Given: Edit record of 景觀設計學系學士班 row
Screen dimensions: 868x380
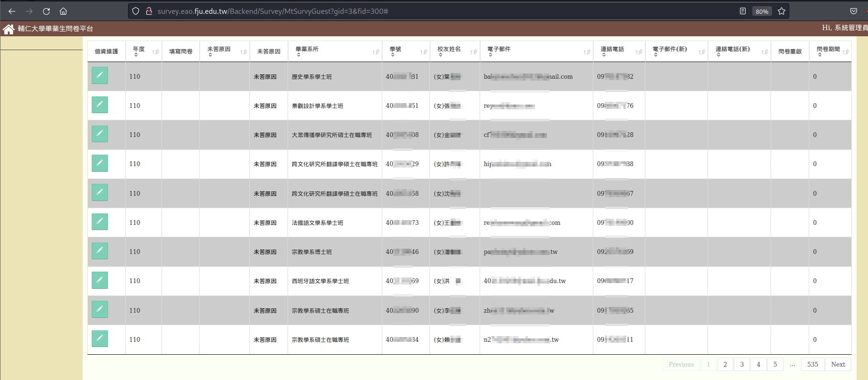Looking at the screenshot, I should pyautogui.click(x=100, y=105).
